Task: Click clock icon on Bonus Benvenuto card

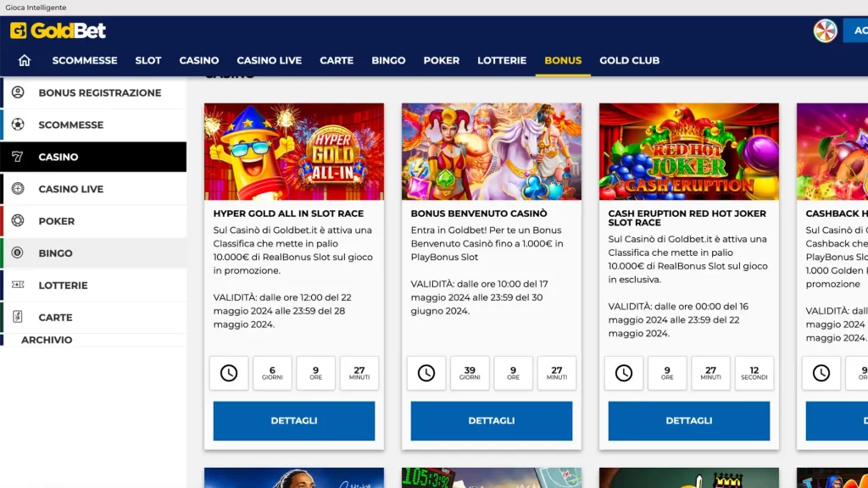Action: 426,373
